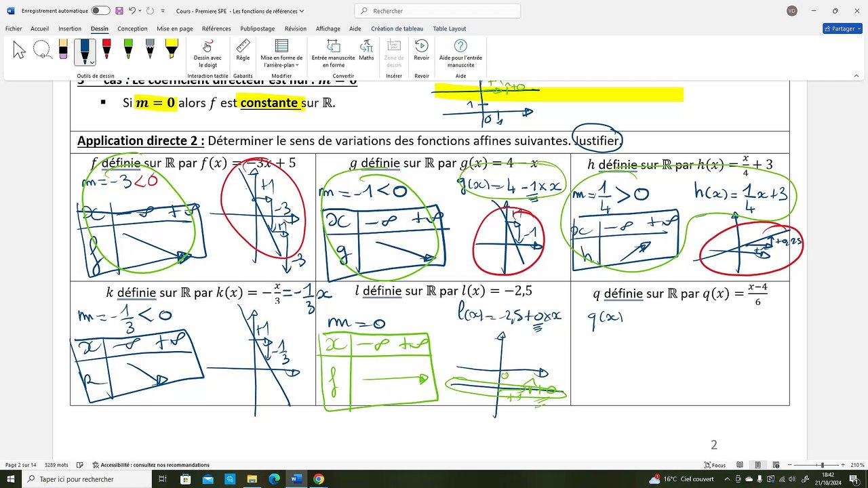Convert ink using the Maths button
This screenshot has width=868, height=488.
366,50
